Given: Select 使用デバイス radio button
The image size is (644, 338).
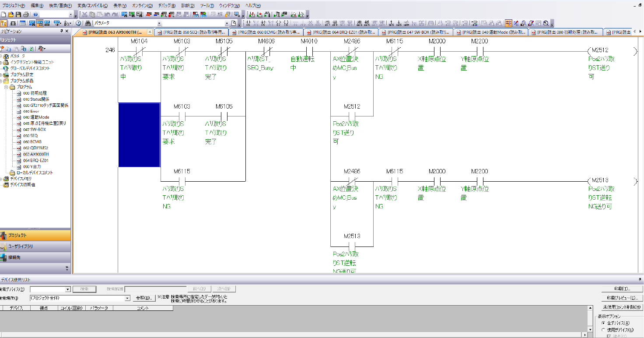Looking at the screenshot, I should (x=604, y=330).
